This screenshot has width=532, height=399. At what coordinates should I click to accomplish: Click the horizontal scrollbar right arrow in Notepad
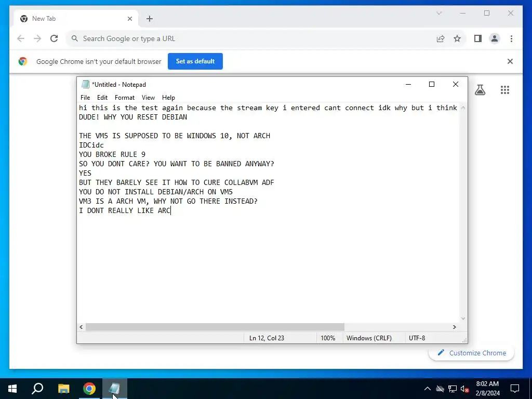[x=454, y=327]
